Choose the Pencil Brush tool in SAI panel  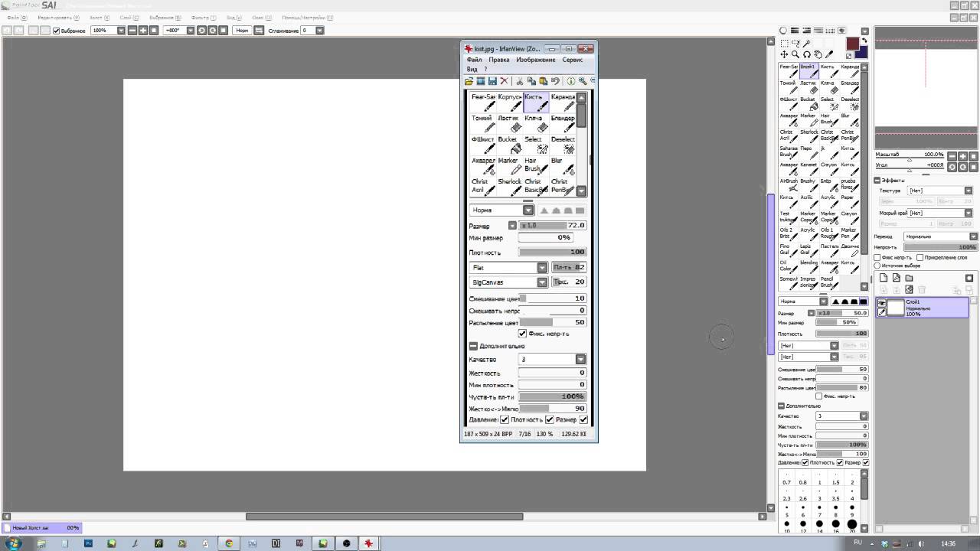pos(828,283)
